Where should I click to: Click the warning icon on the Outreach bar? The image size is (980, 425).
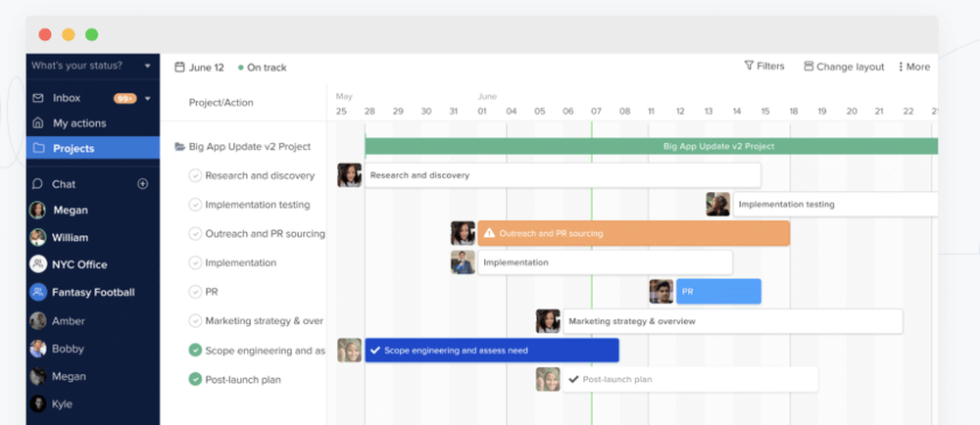pos(489,234)
